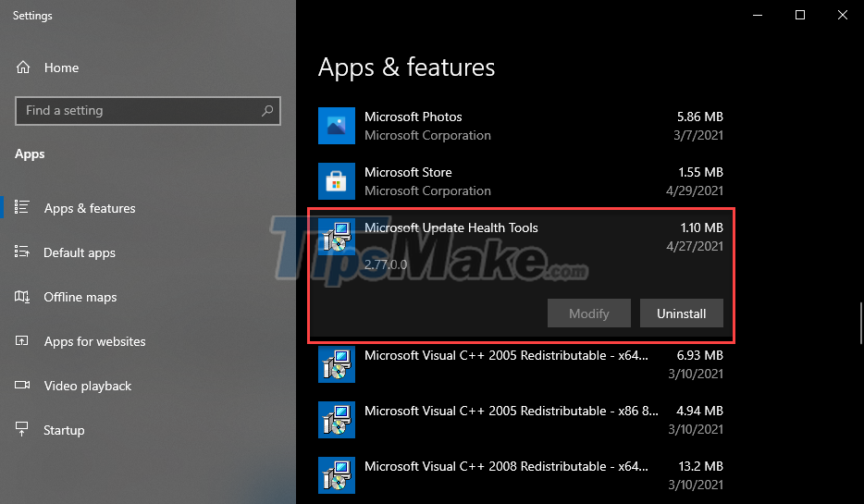Click the Apps section header in sidebar
Screen dimensions: 864x504
[x=30, y=154]
